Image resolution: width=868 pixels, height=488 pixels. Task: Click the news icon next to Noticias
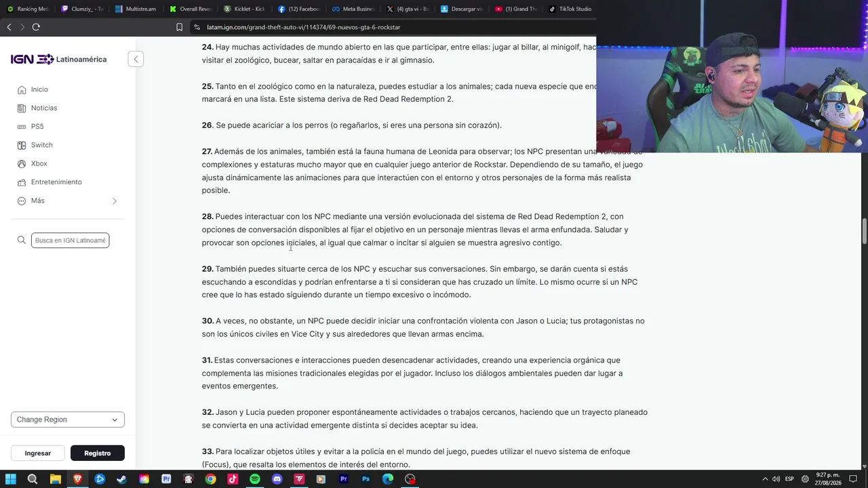coord(22,108)
